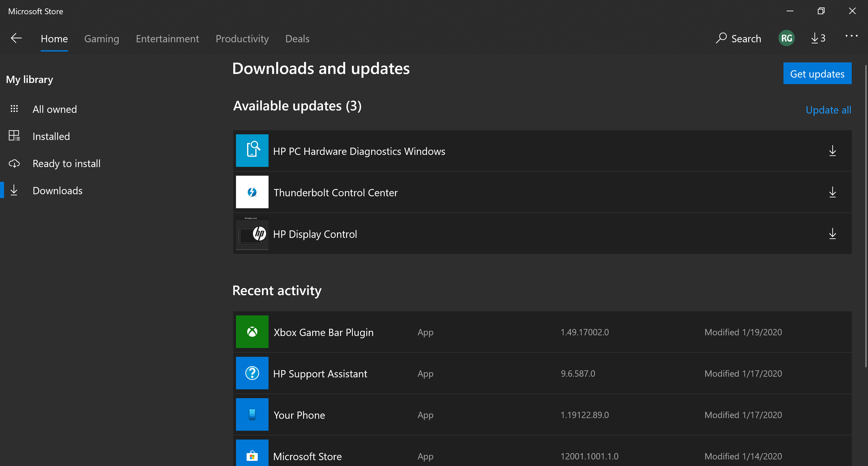Open the RG user account avatar

coord(786,38)
